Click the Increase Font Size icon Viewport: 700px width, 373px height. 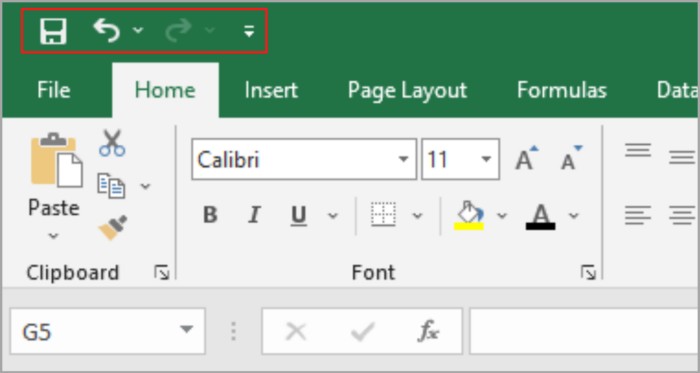pos(527,157)
